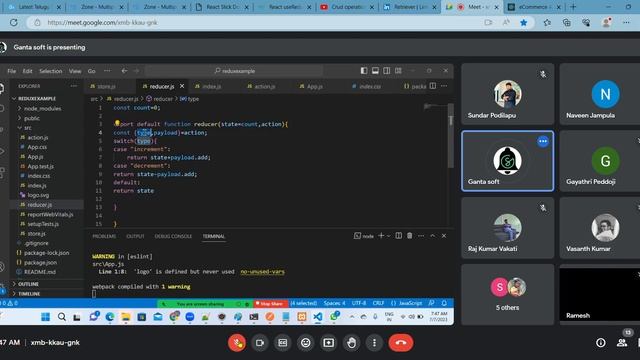Switch to the DEBUG CONSOLE tab

pos(173,236)
